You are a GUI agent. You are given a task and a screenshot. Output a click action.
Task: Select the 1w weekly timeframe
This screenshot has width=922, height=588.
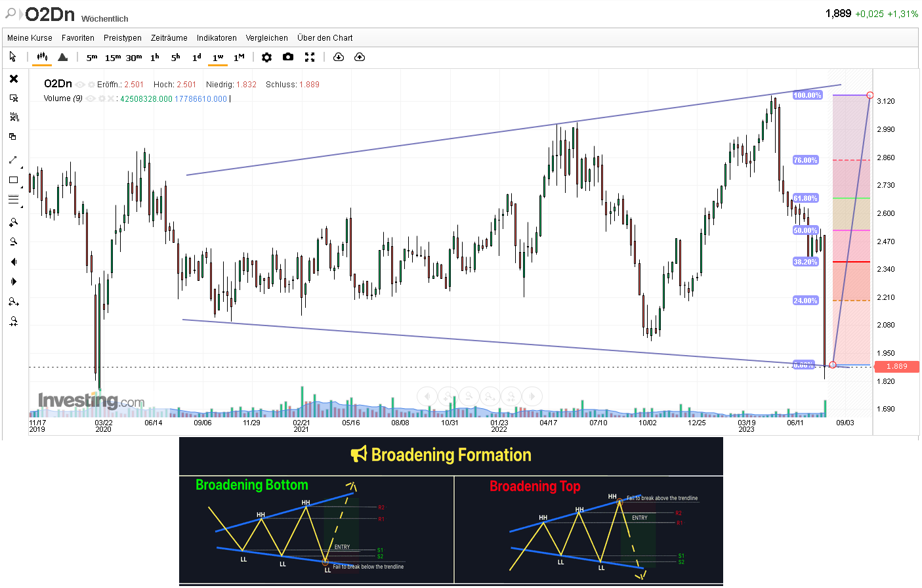tap(219, 57)
